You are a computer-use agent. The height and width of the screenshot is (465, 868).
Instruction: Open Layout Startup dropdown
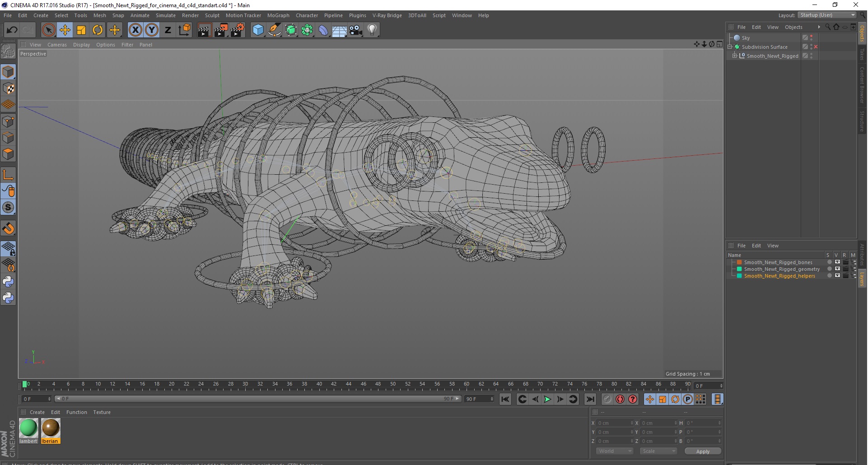(827, 15)
